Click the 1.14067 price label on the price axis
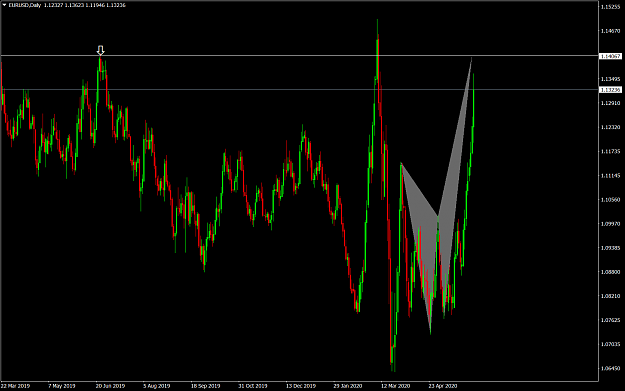Screen dimensions: 625x391 pos(610,56)
